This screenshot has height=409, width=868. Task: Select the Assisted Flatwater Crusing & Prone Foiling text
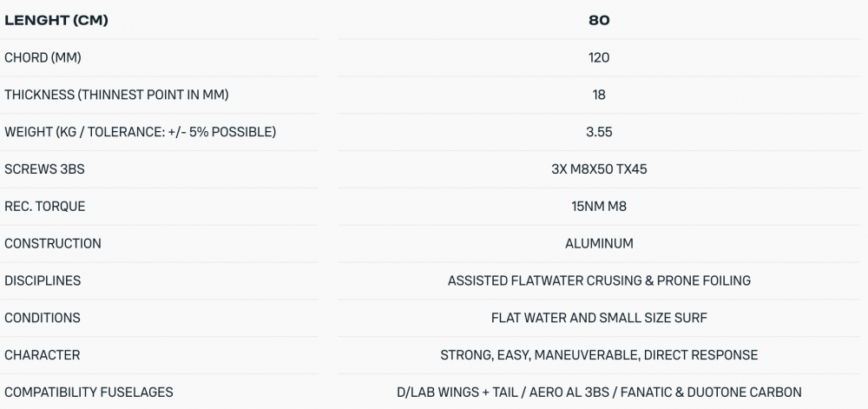(599, 280)
